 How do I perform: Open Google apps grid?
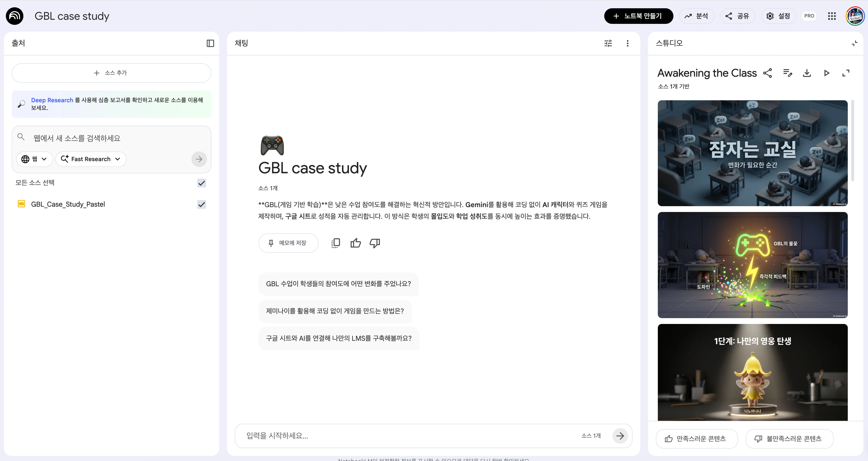(x=832, y=16)
